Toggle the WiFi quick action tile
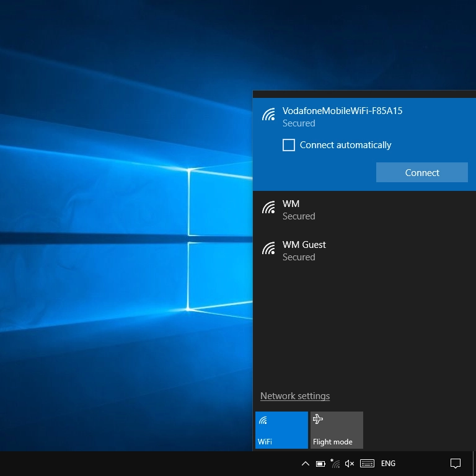The width and height of the screenshot is (476, 476). (x=281, y=430)
